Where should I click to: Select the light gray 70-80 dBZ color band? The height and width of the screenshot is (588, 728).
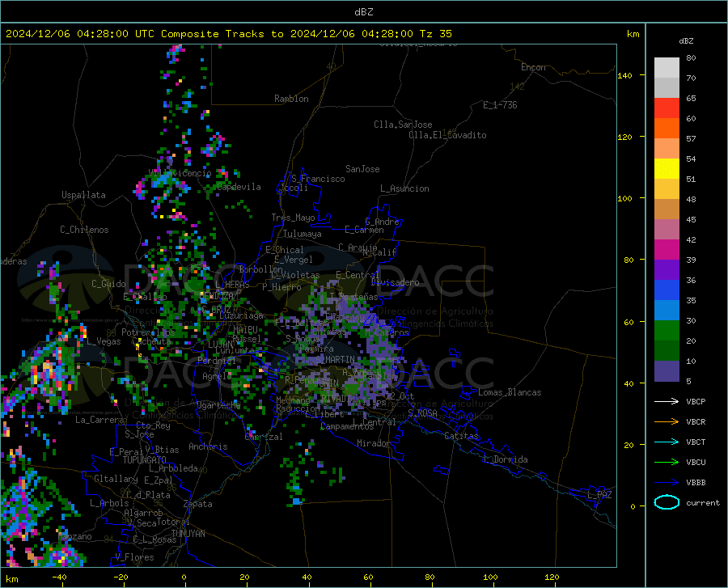coord(667,68)
